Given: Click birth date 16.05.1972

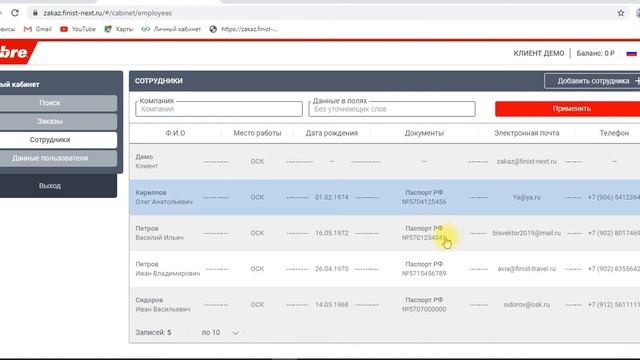Looking at the screenshot, I should click(331, 233).
